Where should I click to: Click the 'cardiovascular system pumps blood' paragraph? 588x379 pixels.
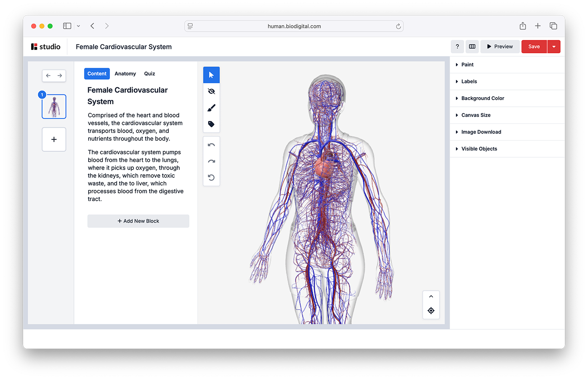tap(136, 175)
